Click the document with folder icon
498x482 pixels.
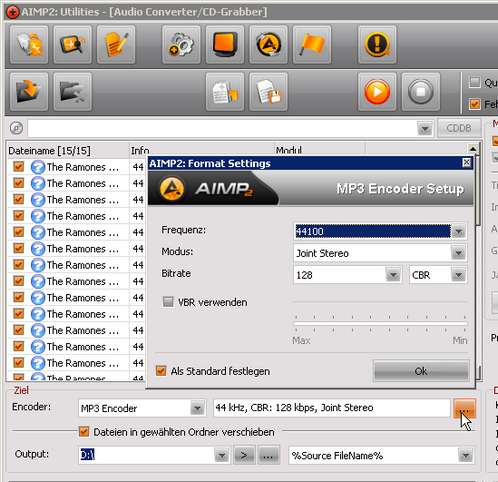click(x=225, y=92)
